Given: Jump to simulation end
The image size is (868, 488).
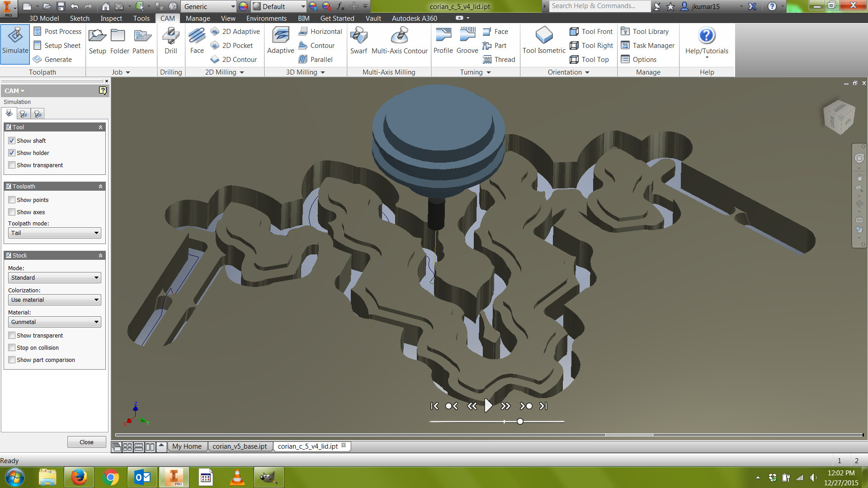Looking at the screenshot, I should (543, 406).
